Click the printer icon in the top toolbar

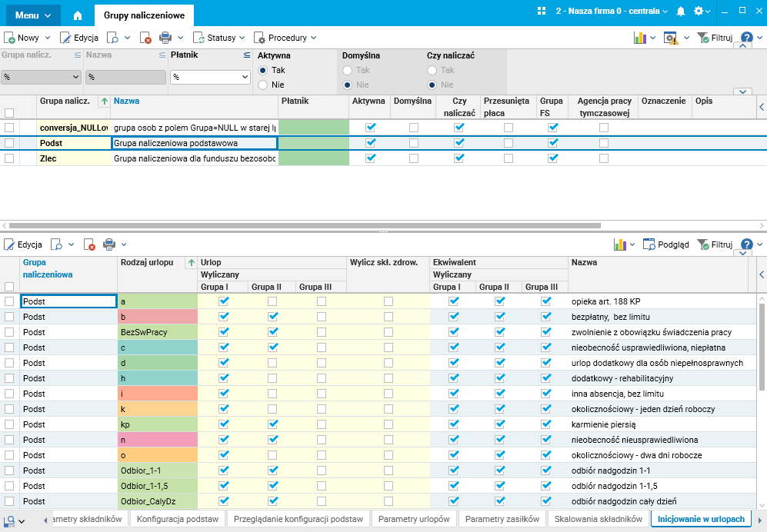click(165, 38)
